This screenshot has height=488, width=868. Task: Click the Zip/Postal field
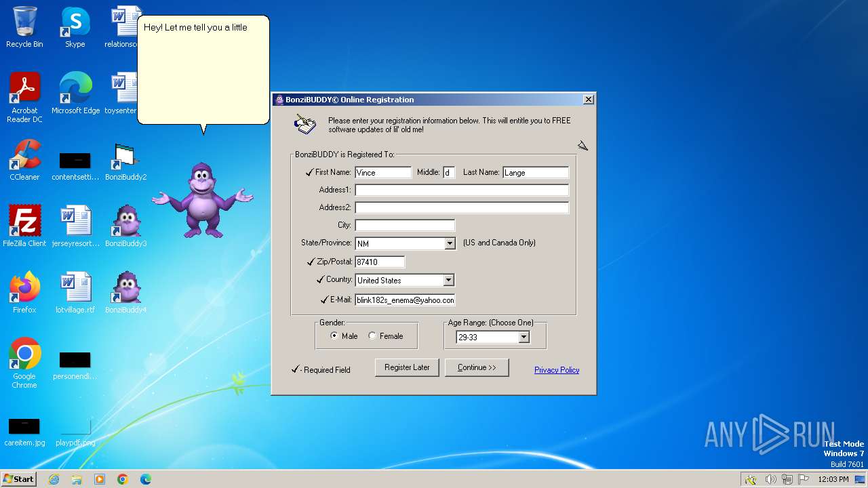point(380,262)
